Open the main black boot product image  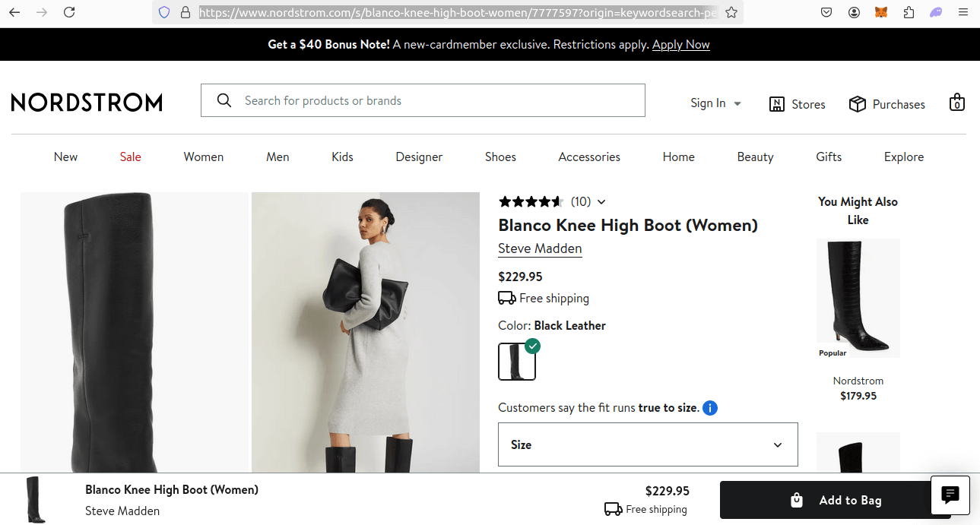[134, 332]
